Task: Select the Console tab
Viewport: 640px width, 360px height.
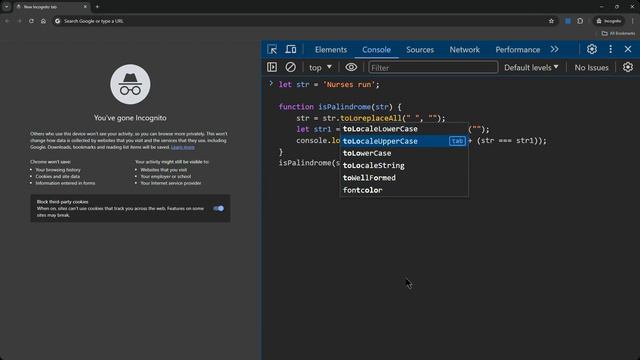Action: (x=376, y=50)
